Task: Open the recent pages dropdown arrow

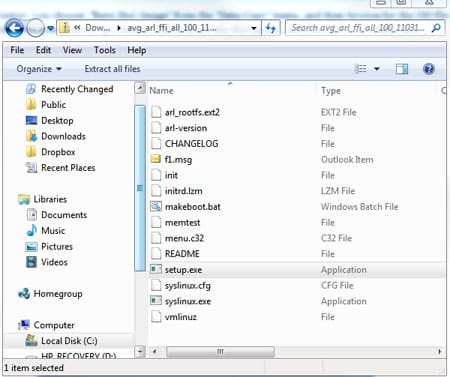Action: (x=50, y=29)
